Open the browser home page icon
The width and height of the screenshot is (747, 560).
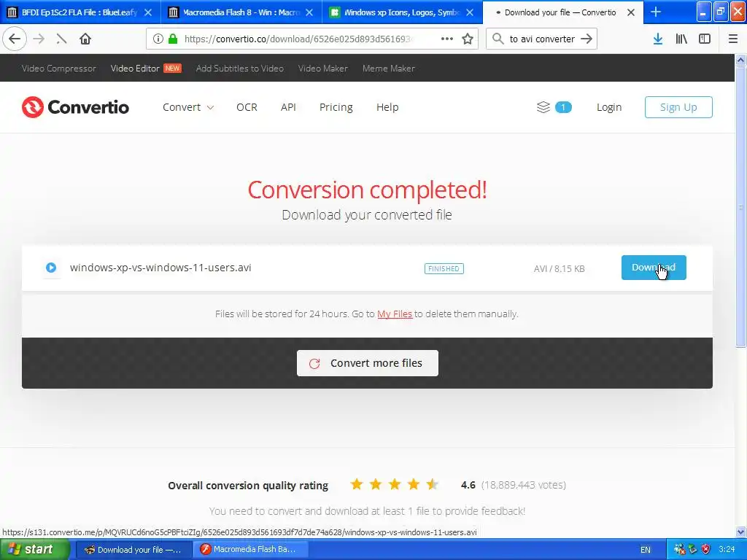(x=85, y=39)
